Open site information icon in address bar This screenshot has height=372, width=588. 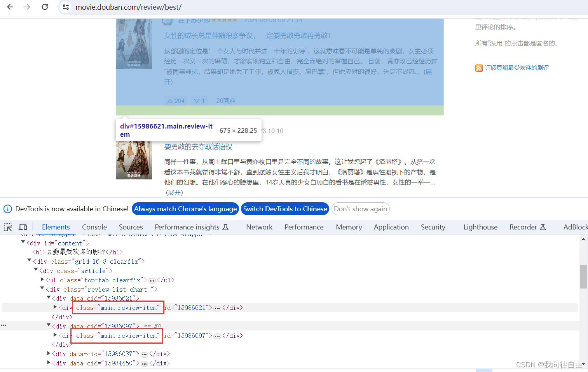[66, 7]
